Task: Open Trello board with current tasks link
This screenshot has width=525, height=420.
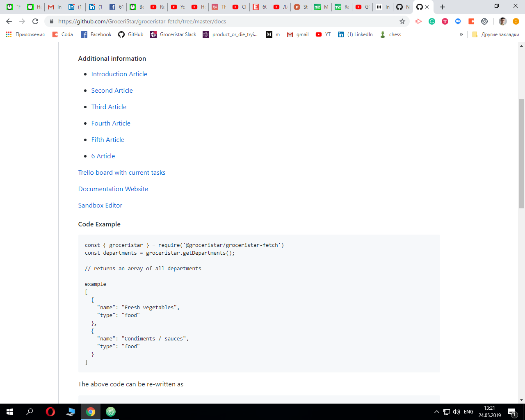Action: point(122,173)
